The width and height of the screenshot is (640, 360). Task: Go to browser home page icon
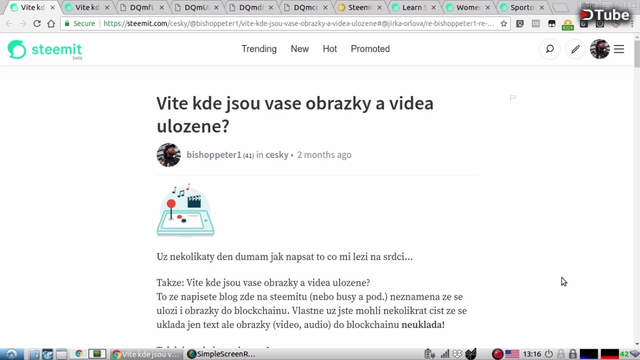(51, 24)
